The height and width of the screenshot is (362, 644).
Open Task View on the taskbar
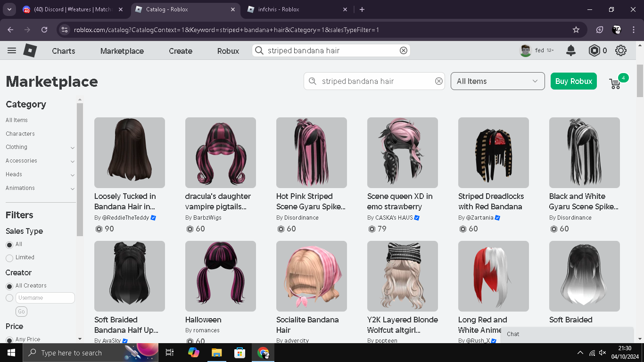[170, 353]
